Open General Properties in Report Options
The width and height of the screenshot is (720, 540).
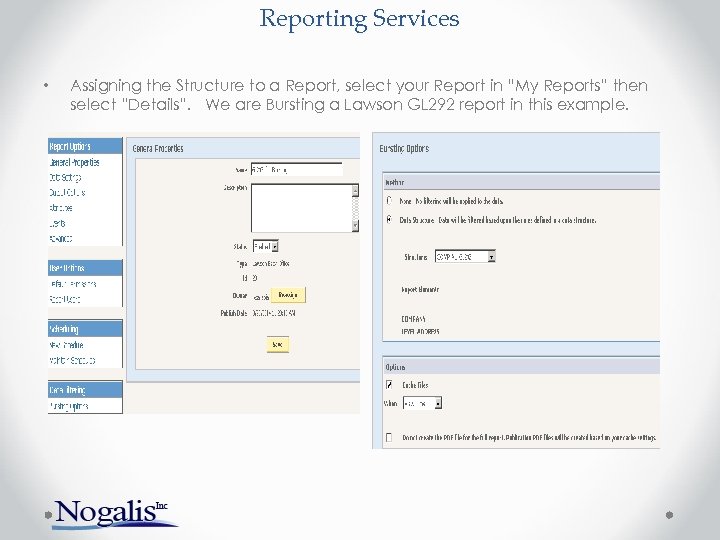[x=74, y=162]
